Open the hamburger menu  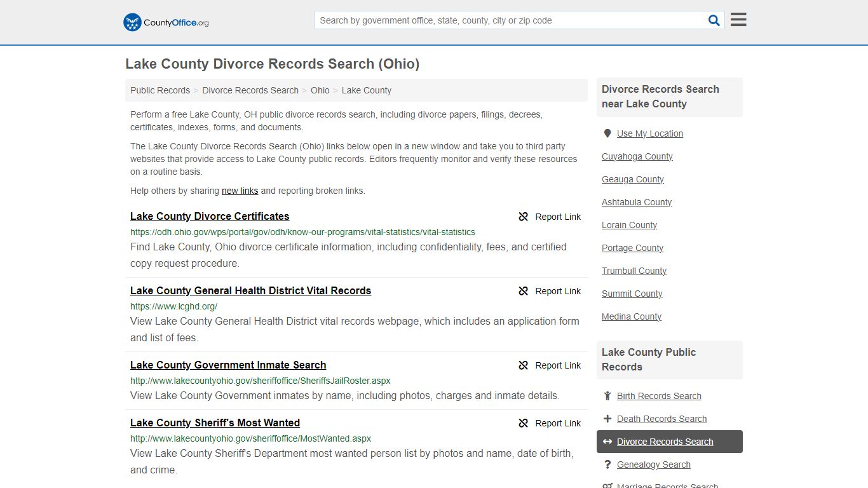[x=738, y=20]
